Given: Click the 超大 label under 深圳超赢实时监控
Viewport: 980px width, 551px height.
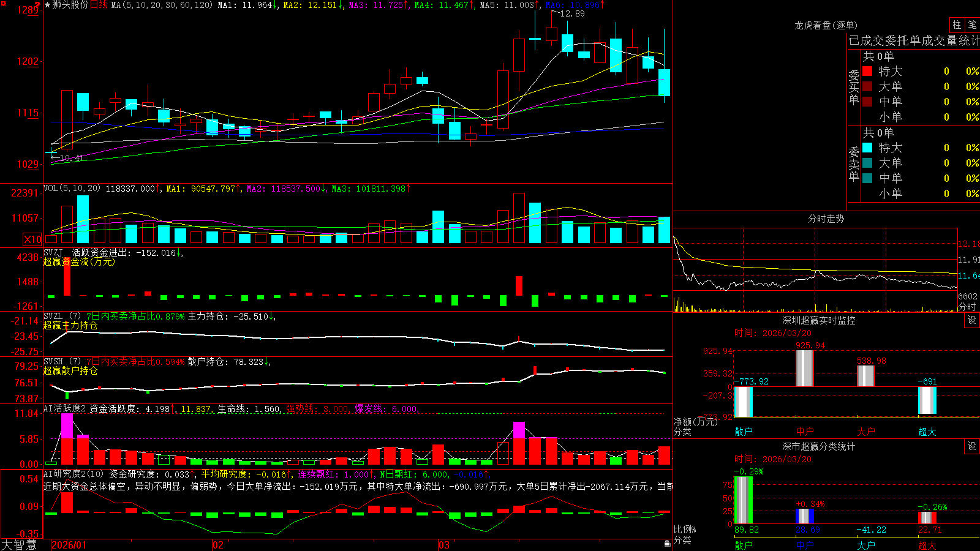Looking at the screenshot, I should click(x=927, y=432).
